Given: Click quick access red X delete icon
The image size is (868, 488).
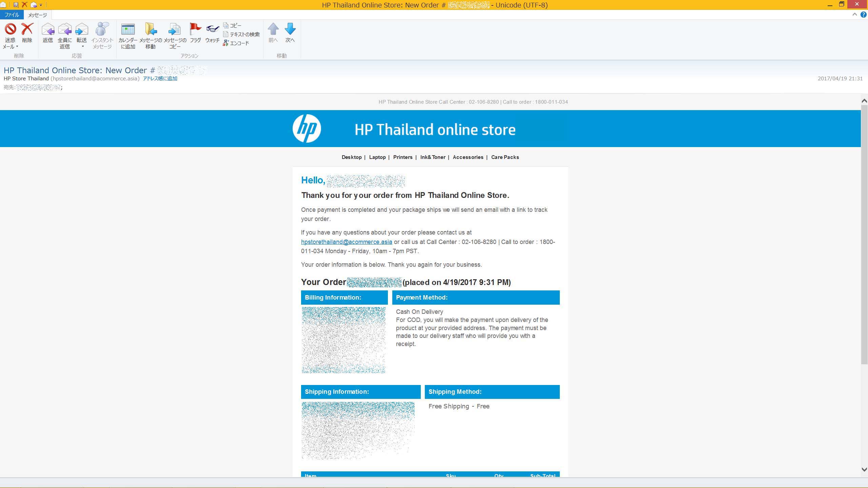Looking at the screenshot, I should 24,5.
